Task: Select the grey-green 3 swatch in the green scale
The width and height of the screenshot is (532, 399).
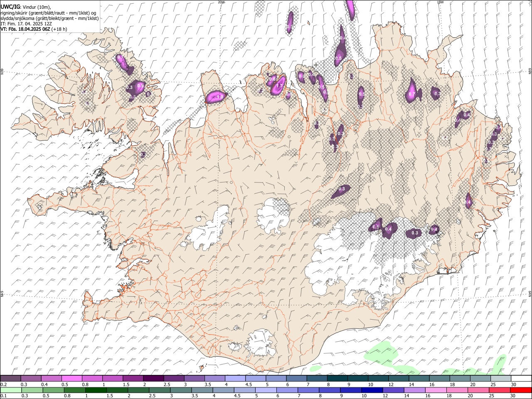Action: pyautogui.click(x=180, y=390)
